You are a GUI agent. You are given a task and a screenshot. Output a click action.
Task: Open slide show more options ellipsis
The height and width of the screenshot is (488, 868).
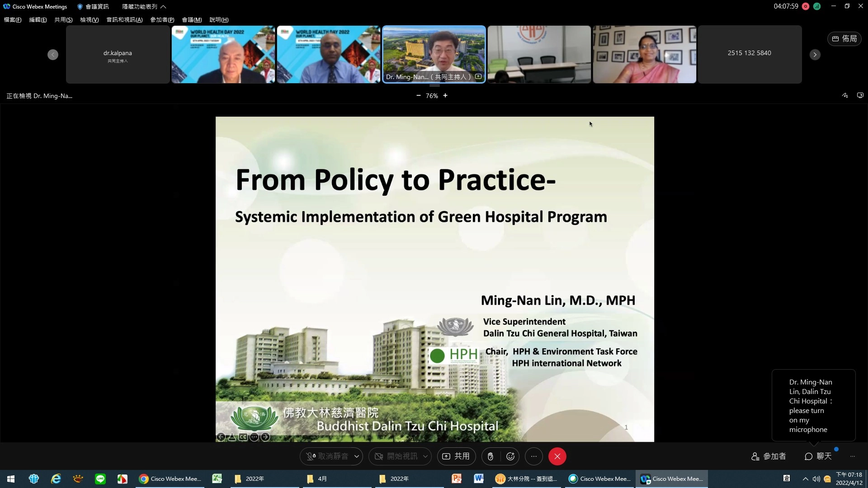click(x=254, y=437)
